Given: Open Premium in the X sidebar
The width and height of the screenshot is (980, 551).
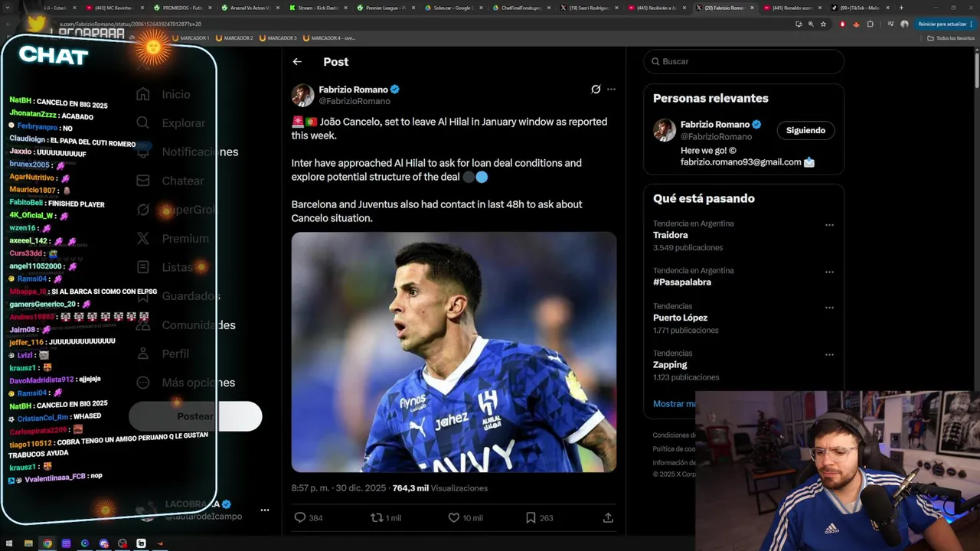Looking at the screenshot, I should (172, 239).
